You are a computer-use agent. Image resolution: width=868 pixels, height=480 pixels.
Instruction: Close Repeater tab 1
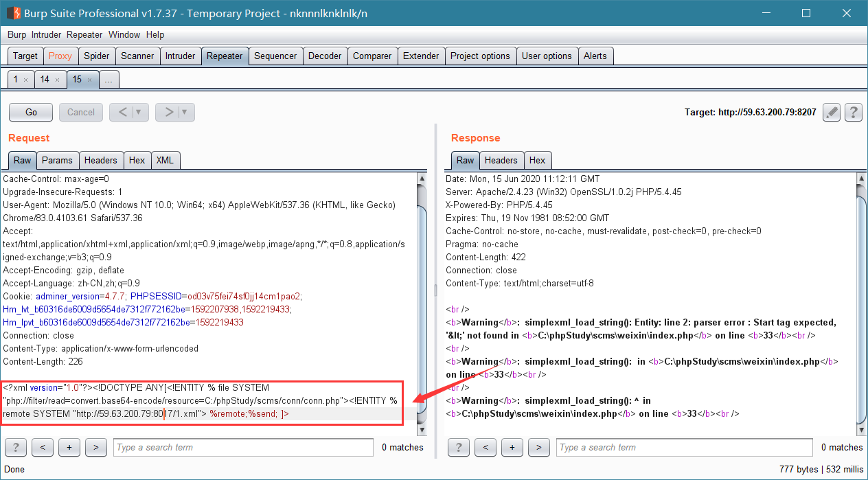point(25,80)
